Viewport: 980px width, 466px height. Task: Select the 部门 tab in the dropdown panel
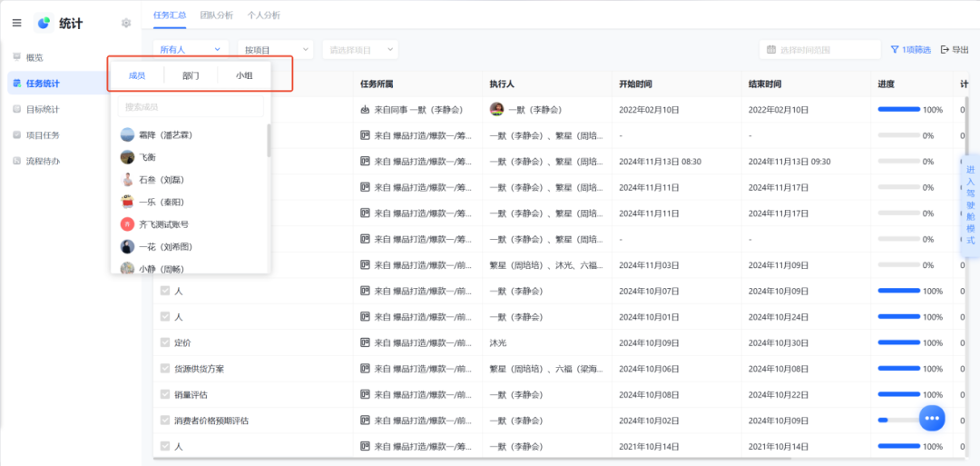click(191, 75)
